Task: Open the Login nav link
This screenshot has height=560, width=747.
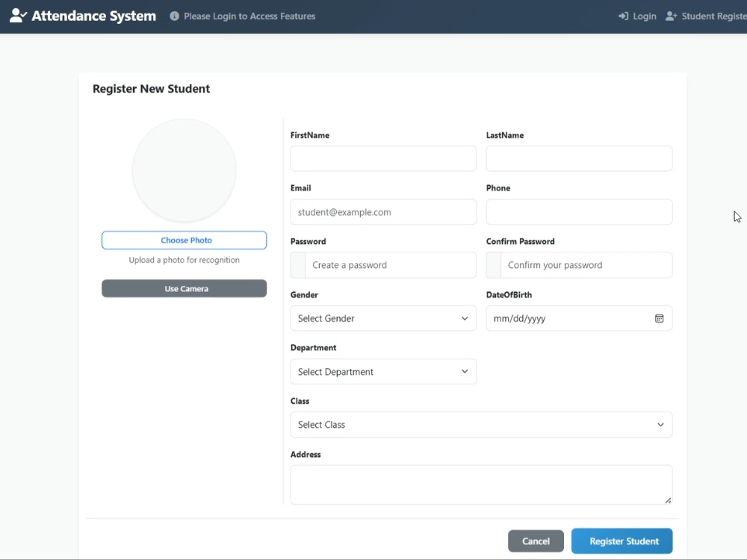Action: pyautogui.click(x=637, y=16)
